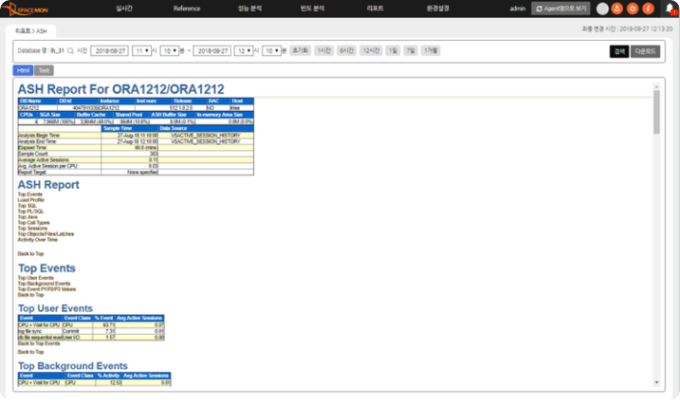The width and height of the screenshot is (680, 400).
Task: Select the 1개월 range button
Action: click(x=431, y=51)
